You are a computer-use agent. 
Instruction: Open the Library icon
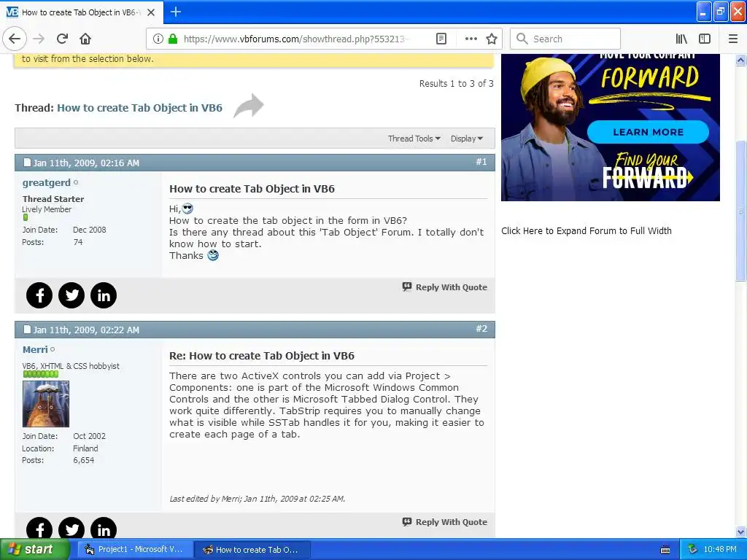(x=681, y=39)
